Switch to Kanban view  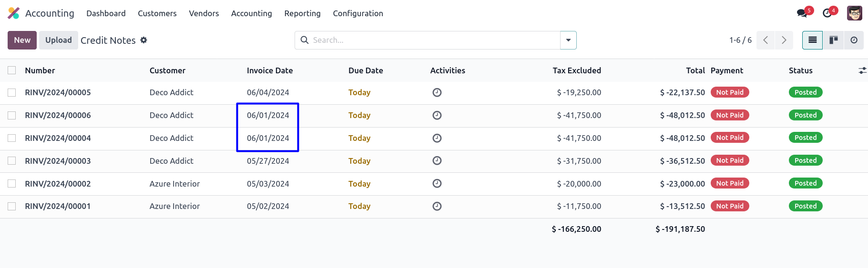pyautogui.click(x=833, y=40)
